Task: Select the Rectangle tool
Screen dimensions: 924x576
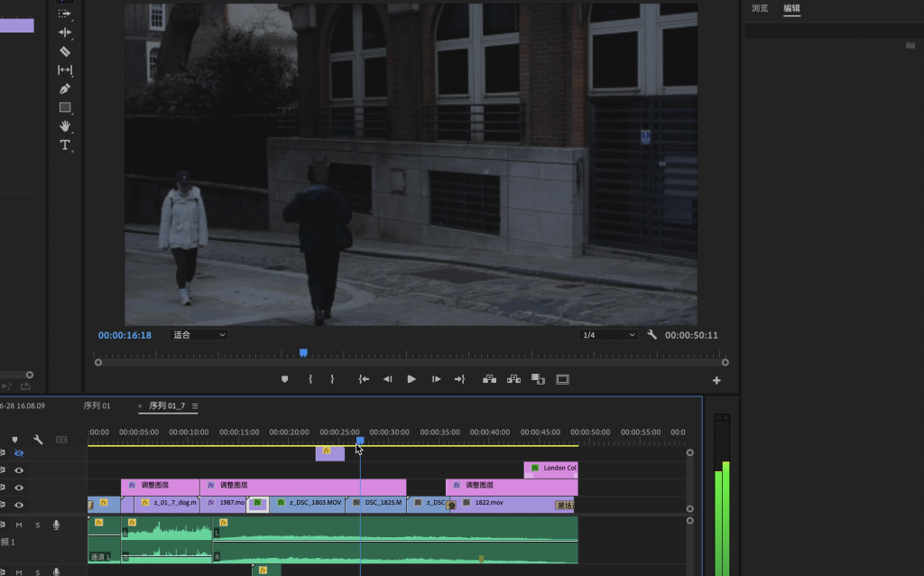Action: click(65, 107)
